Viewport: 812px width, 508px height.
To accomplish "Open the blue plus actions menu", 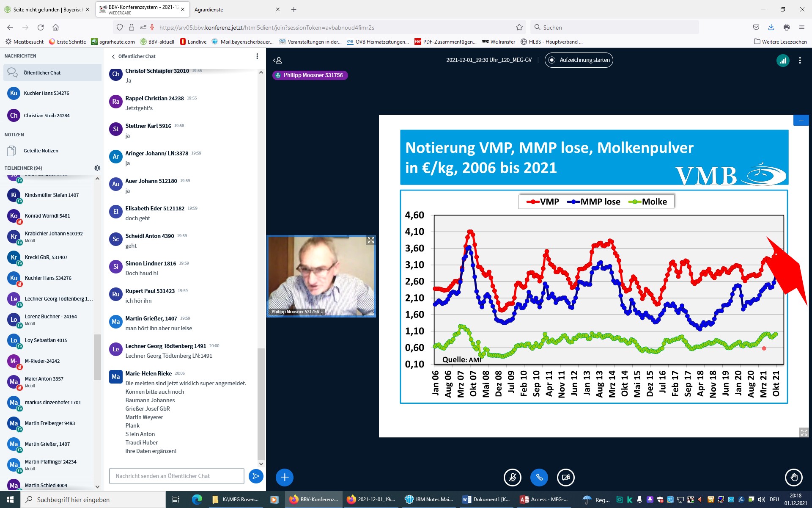I will [285, 478].
